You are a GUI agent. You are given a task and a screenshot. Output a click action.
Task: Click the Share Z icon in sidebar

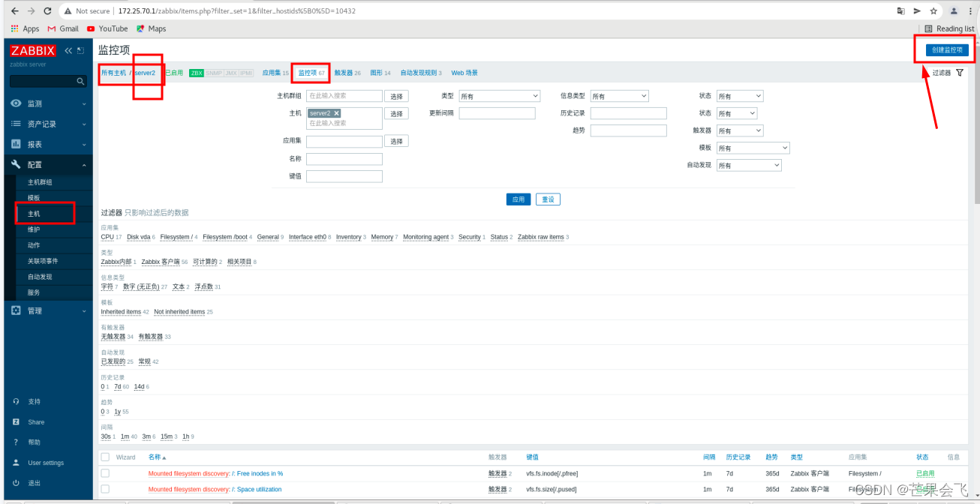click(16, 421)
